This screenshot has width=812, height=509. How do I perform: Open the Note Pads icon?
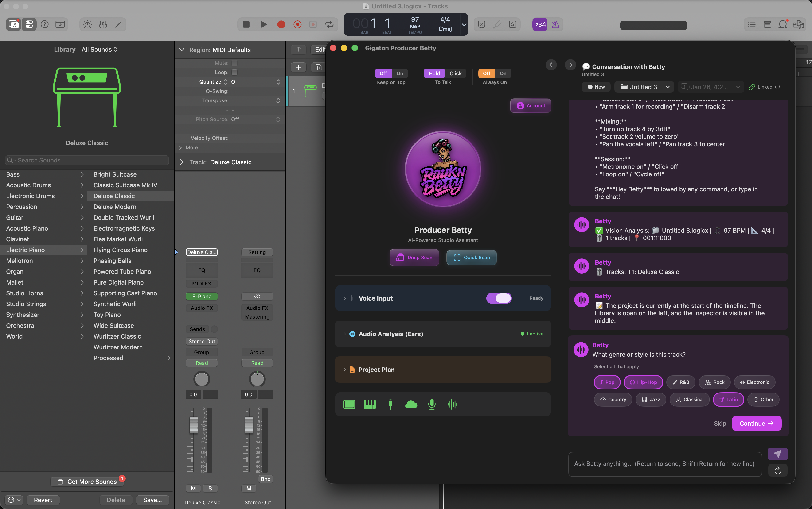click(x=767, y=24)
